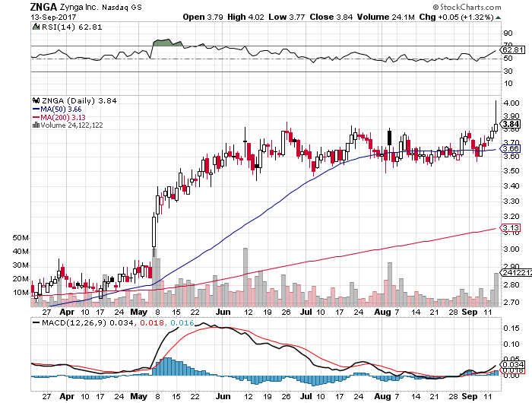Click the 3.84 current price tag

(x=511, y=124)
